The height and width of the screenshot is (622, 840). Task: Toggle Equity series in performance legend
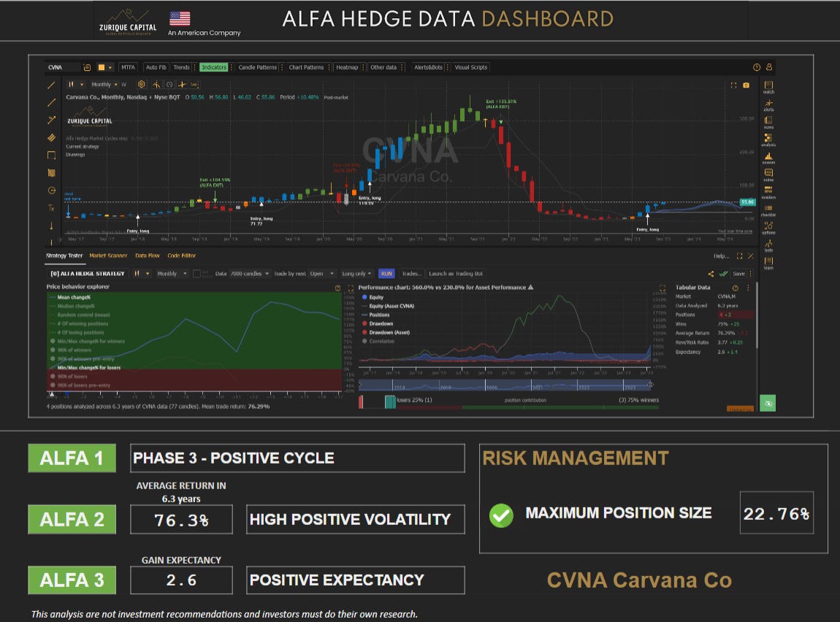(x=373, y=297)
